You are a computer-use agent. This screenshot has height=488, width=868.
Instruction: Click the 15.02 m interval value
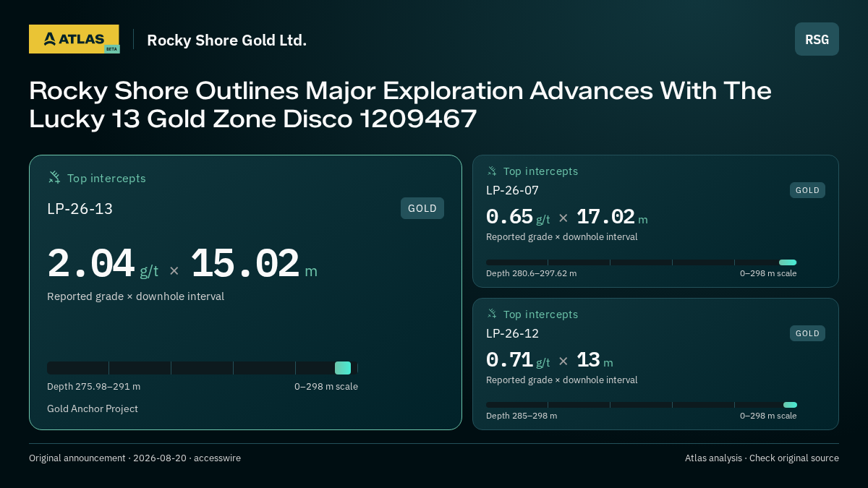(254, 264)
